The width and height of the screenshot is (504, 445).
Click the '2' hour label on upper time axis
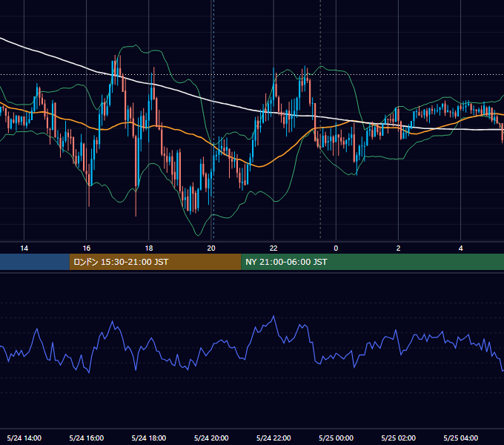(398, 248)
